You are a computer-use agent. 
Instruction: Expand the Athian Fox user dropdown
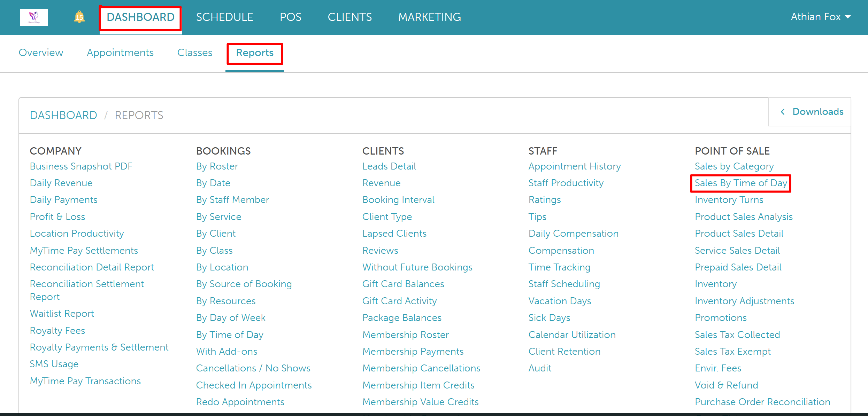(821, 17)
